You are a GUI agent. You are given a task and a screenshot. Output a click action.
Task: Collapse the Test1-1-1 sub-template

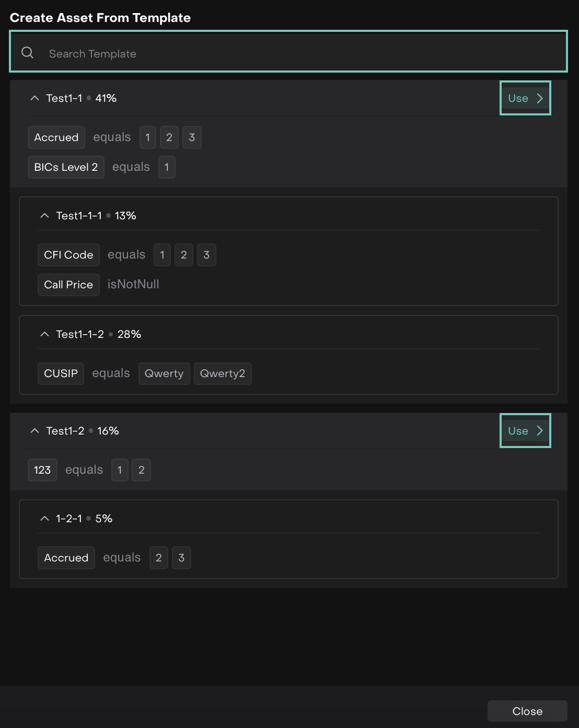44,216
